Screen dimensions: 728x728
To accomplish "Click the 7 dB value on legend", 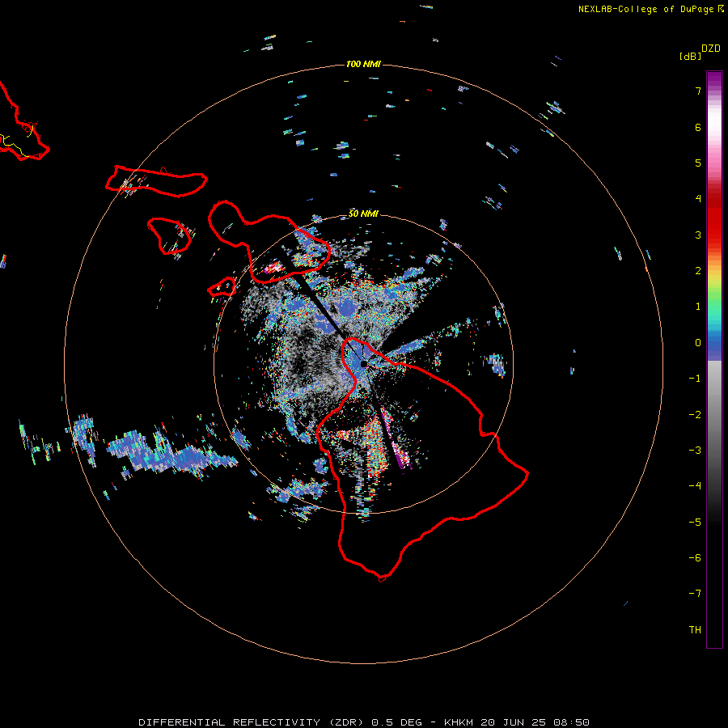I will point(698,91).
